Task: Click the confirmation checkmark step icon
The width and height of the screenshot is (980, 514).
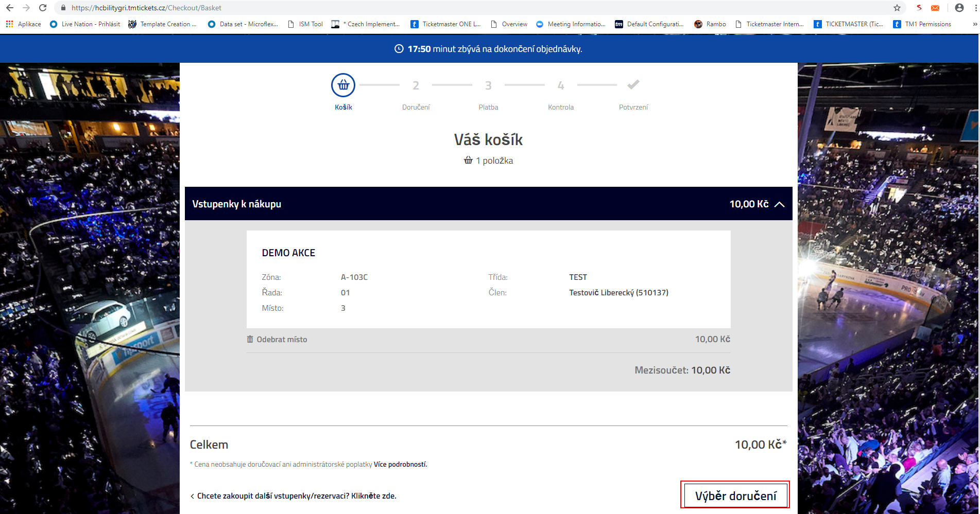Action: [633, 85]
